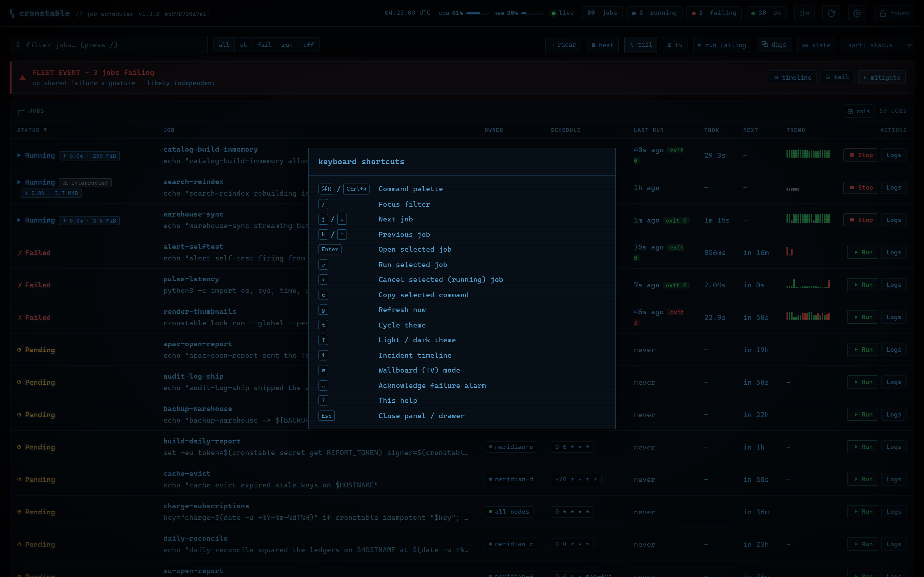Open the heat map view
This screenshot has width=924, height=577.
pos(603,45)
